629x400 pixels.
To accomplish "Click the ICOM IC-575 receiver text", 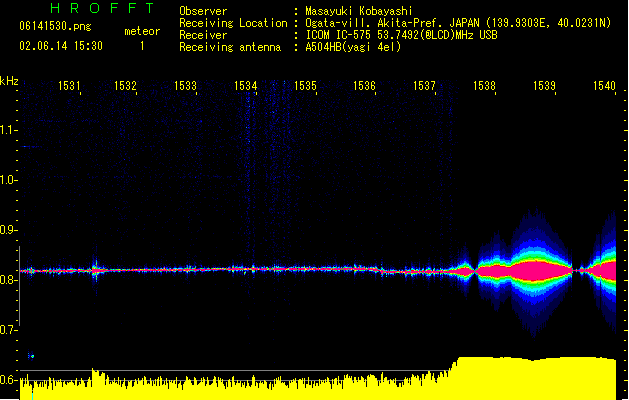I will point(401,35).
